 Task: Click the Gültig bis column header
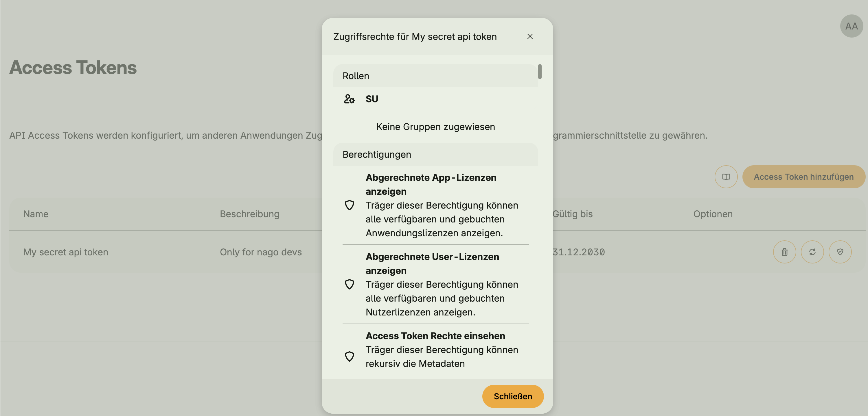(x=573, y=214)
